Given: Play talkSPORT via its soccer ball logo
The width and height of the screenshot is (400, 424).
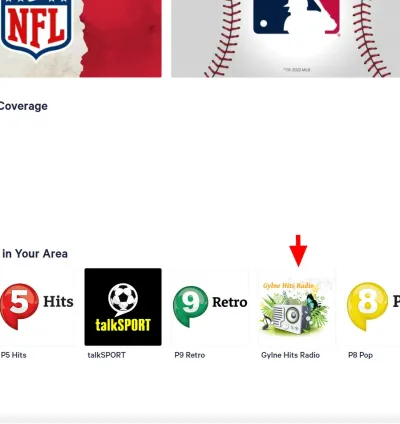Looking at the screenshot, I should (123, 307).
